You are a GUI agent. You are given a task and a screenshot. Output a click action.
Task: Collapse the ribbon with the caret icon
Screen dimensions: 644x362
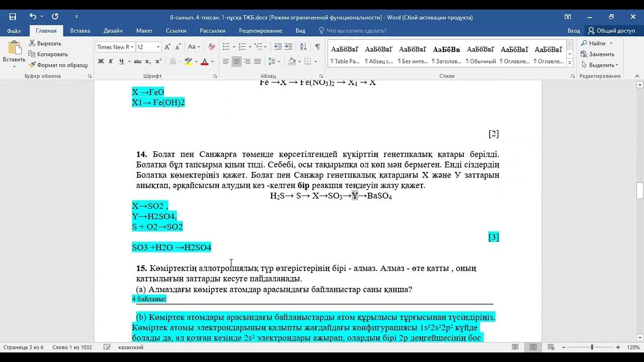[637, 76]
